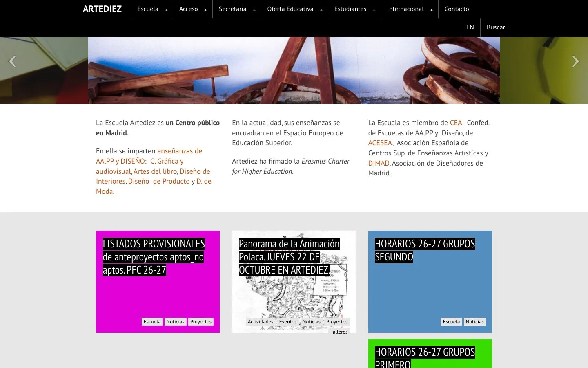The image size is (588, 368).
Task: Expand the Acceso submenu plus sign
Action: click(x=205, y=10)
